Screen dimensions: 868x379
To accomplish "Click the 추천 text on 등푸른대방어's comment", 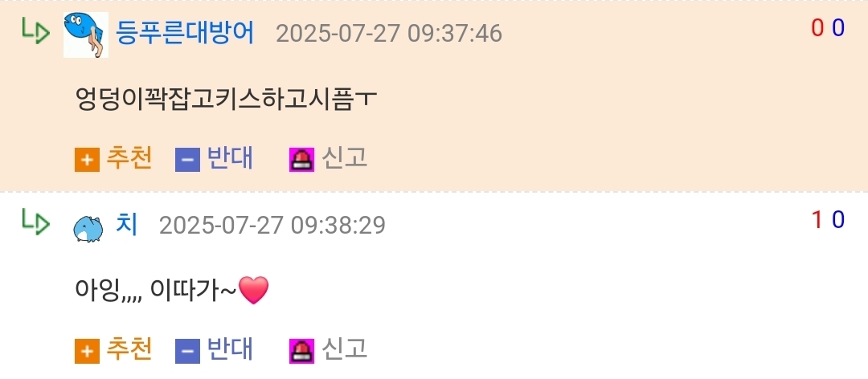I will point(129,159).
